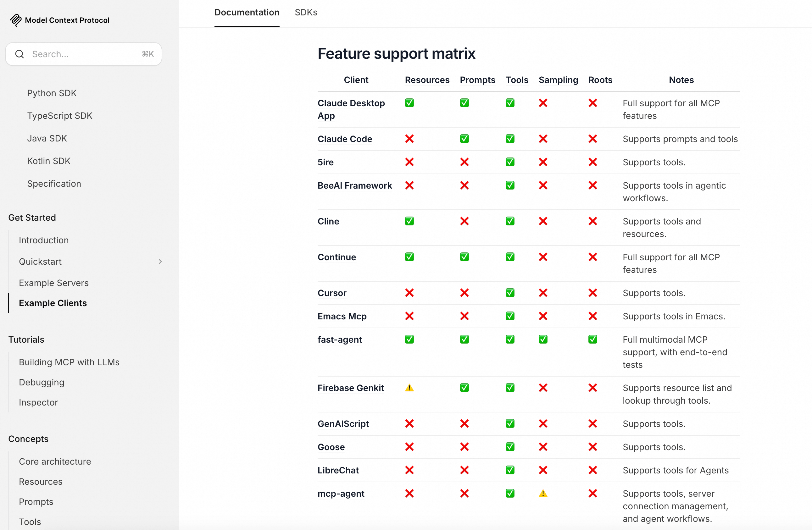Click the search magnifier icon
Image resolution: width=812 pixels, height=530 pixels.
coord(20,54)
